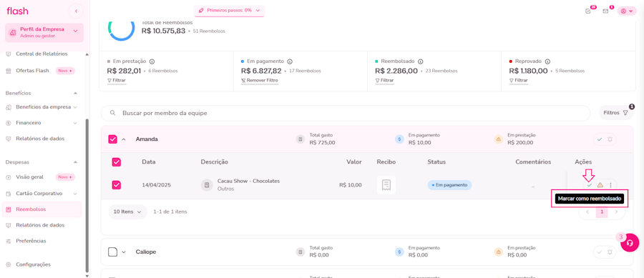Click Remover Filtro under Em pagamento
644x278 pixels.
pyautogui.click(x=260, y=80)
